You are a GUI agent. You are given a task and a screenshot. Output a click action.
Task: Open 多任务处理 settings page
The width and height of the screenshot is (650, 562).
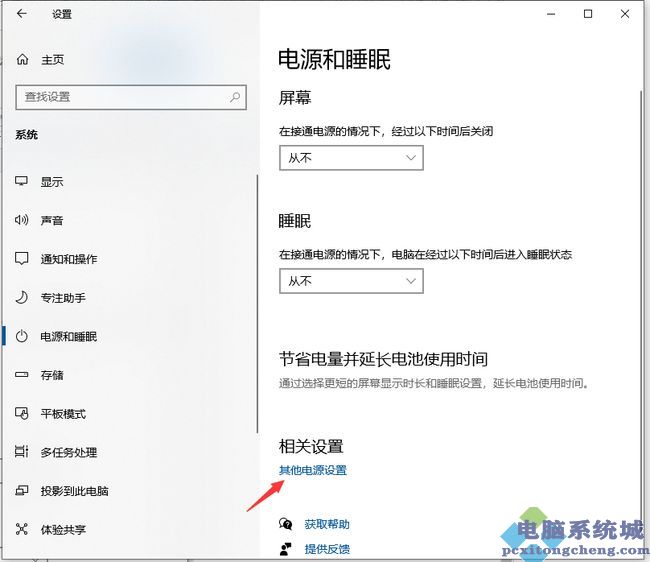point(69,452)
